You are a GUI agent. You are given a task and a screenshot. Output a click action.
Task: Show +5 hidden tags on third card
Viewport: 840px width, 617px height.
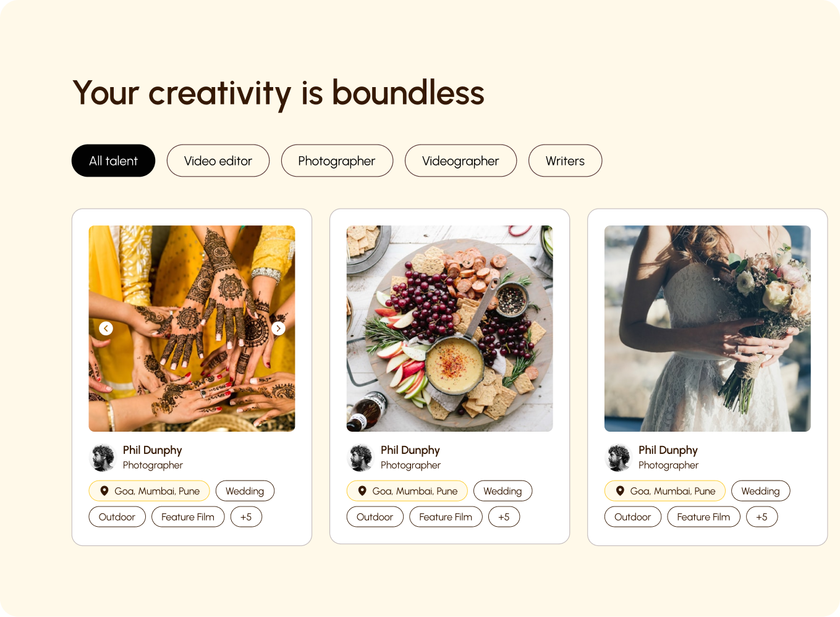click(x=762, y=517)
